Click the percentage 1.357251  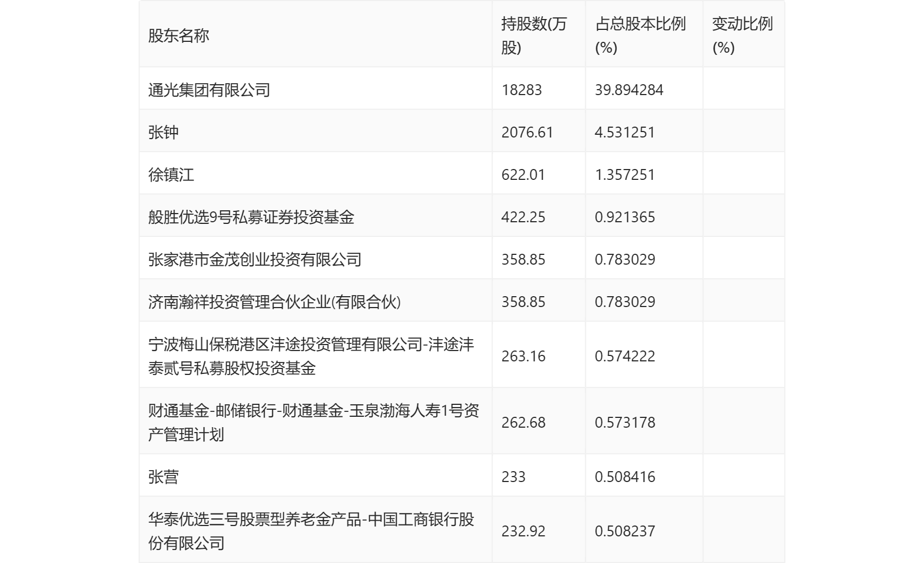tap(625, 174)
